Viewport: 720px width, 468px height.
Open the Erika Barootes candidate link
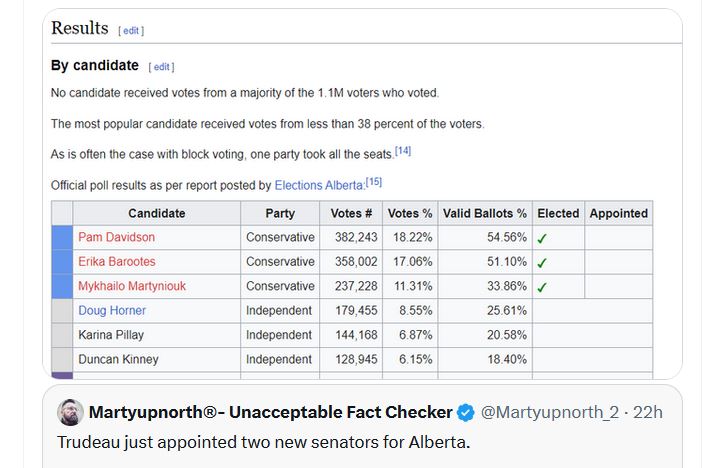tap(117, 262)
